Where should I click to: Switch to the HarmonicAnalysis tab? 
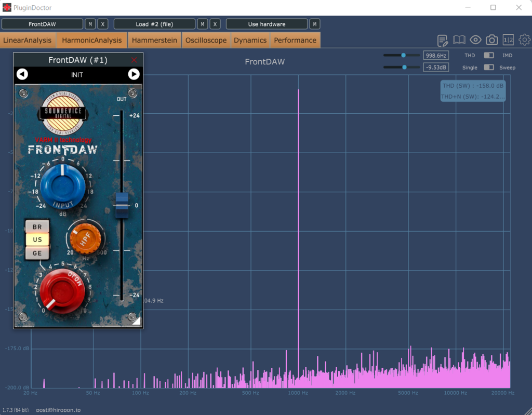click(x=91, y=40)
